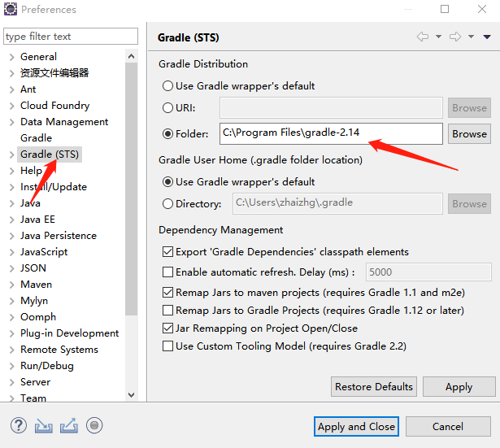Select the 资源文件编辑器 category
Image resolution: width=500 pixels, height=448 pixels.
(54, 73)
